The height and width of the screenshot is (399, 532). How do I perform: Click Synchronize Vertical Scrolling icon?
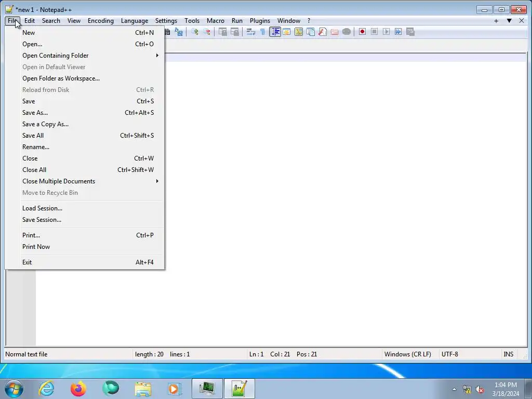click(x=222, y=32)
